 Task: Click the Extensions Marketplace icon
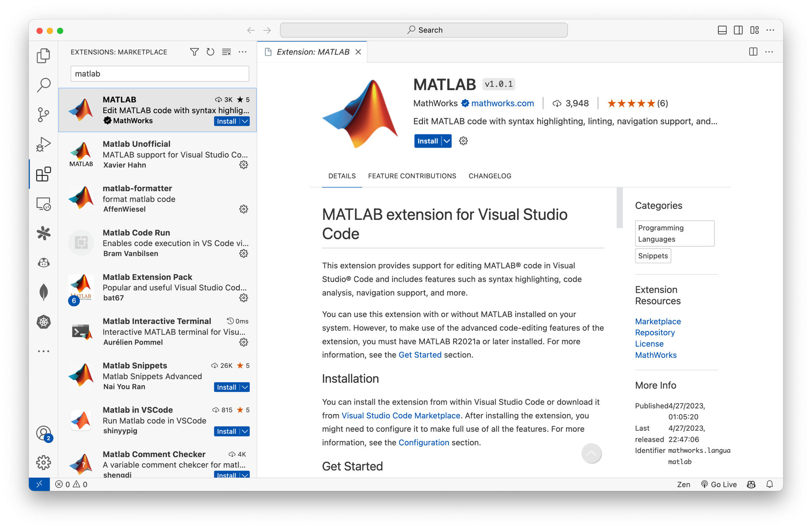point(44,175)
